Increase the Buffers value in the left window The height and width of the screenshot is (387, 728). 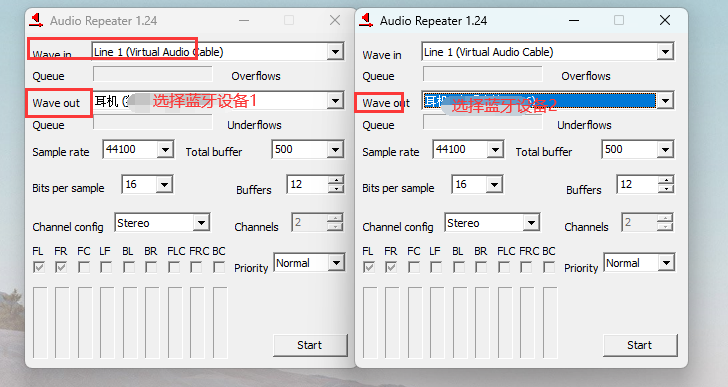pyautogui.click(x=336, y=180)
